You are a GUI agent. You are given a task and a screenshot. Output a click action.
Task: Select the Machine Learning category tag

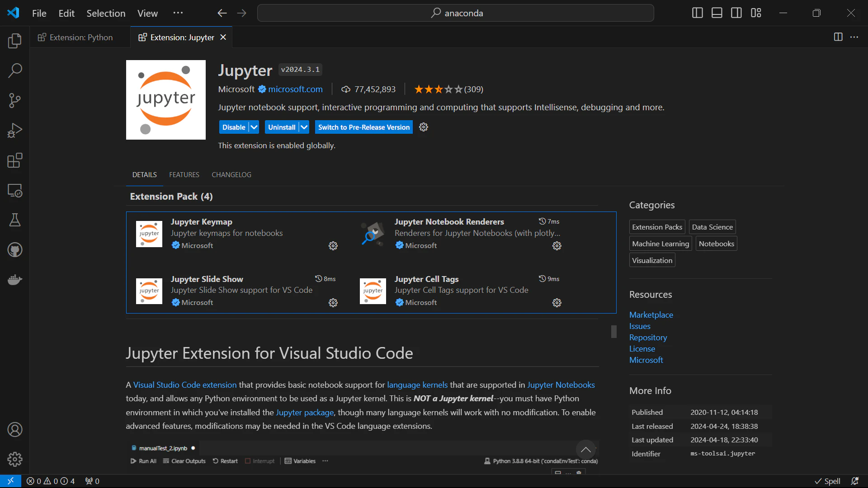point(660,244)
